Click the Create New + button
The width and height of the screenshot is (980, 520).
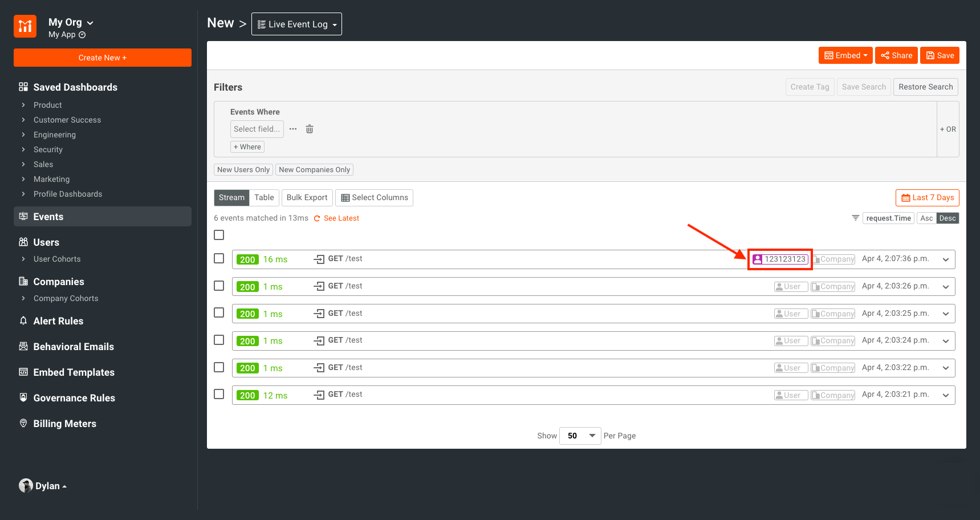103,58
